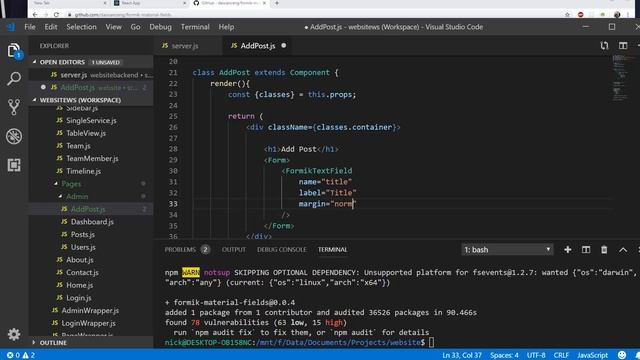
Task: Split the terminal pane
Action: (586, 249)
